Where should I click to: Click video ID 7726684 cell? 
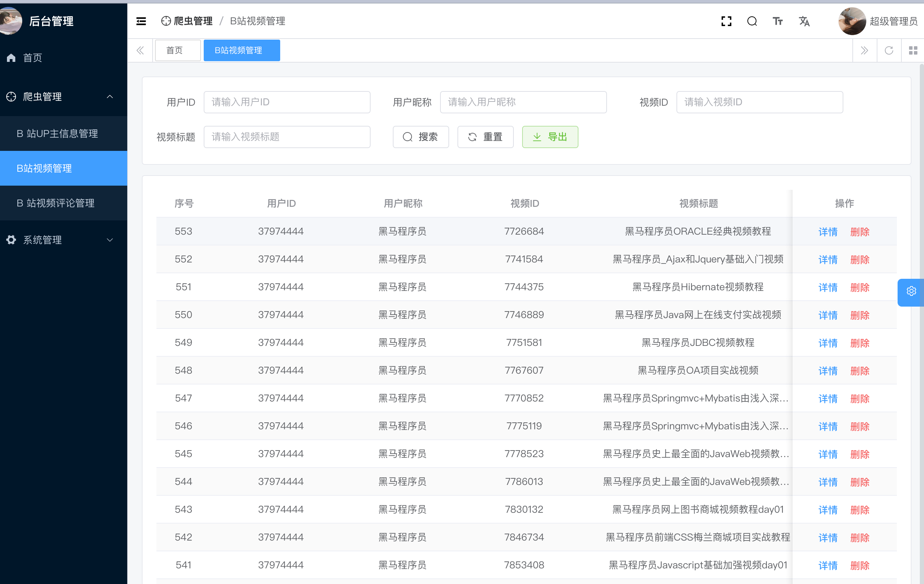click(524, 232)
